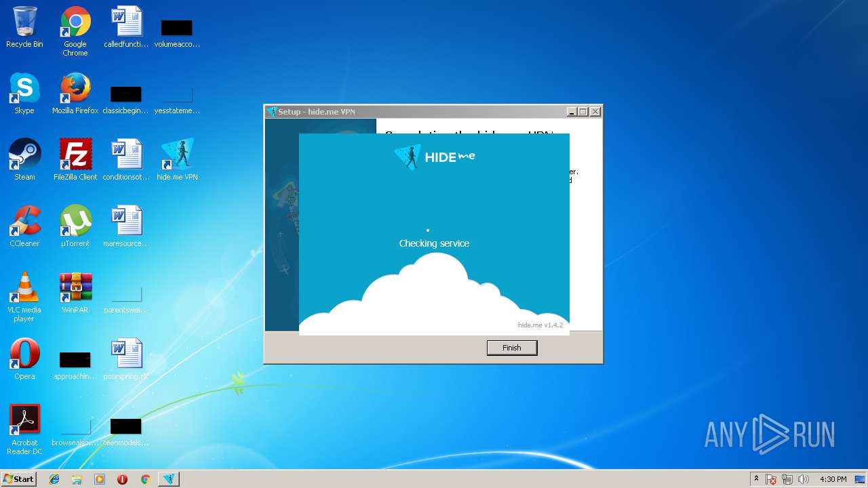This screenshot has width=868, height=488.
Task: Launch Mozilla Firefox desktop shortcut
Action: pos(75,94)
